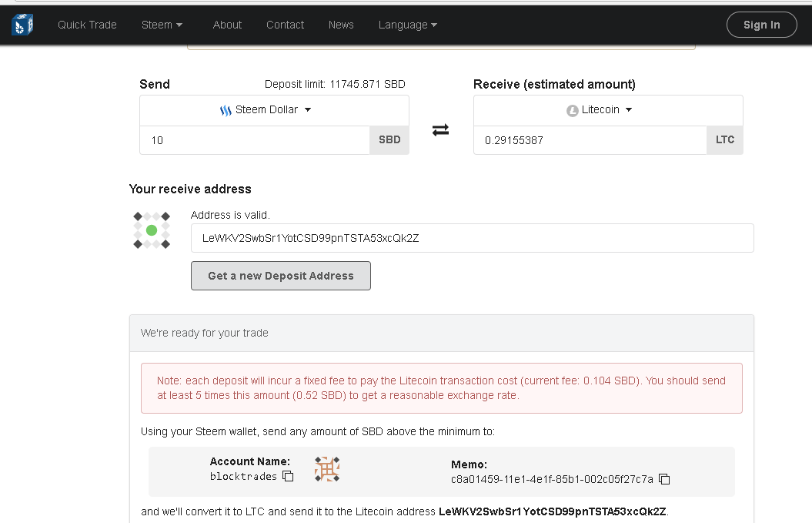The height and width of the screenshot is (523, 812).
Task: Swap send and receive currencies
Action: (x=440, y=130)
